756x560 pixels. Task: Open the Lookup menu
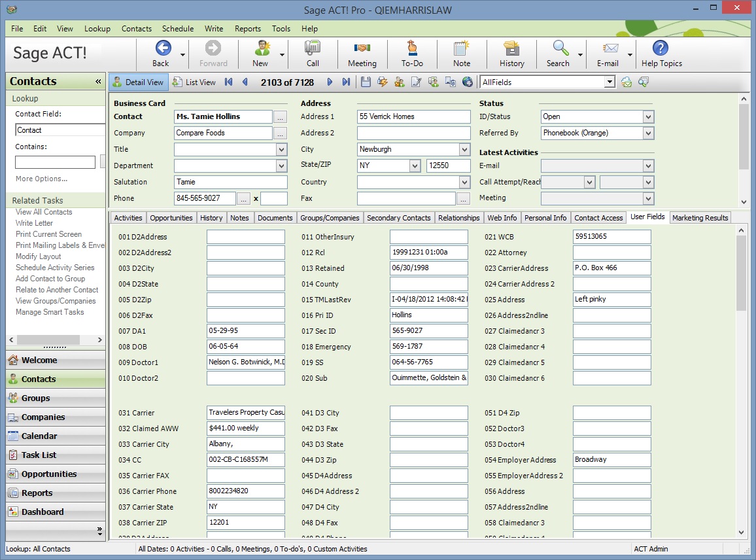tap(97, 29)
